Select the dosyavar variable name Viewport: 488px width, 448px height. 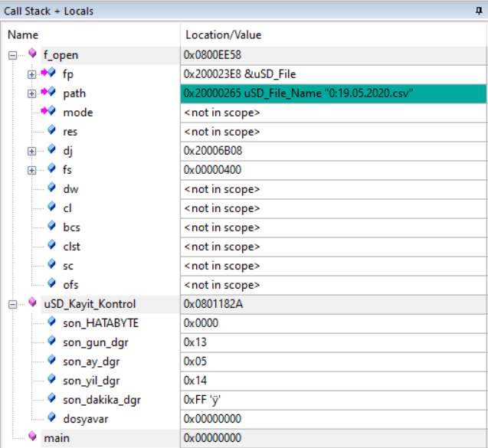(x=86, y=419)
